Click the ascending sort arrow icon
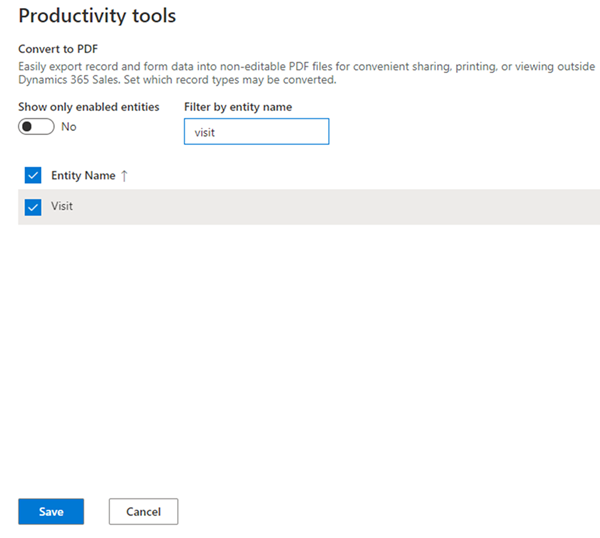600x538 pixels. click(124, 176)
